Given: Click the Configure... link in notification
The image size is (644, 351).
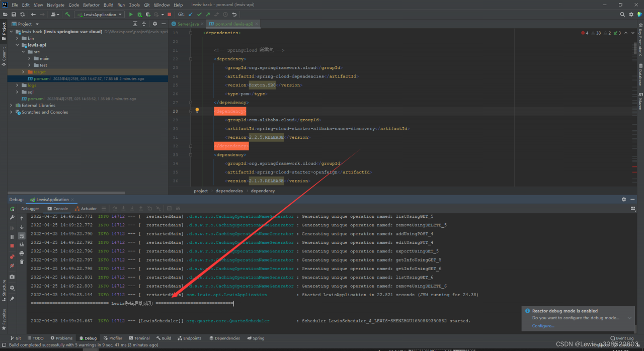Looking at the screenshot, I should [x=543, y=326].
